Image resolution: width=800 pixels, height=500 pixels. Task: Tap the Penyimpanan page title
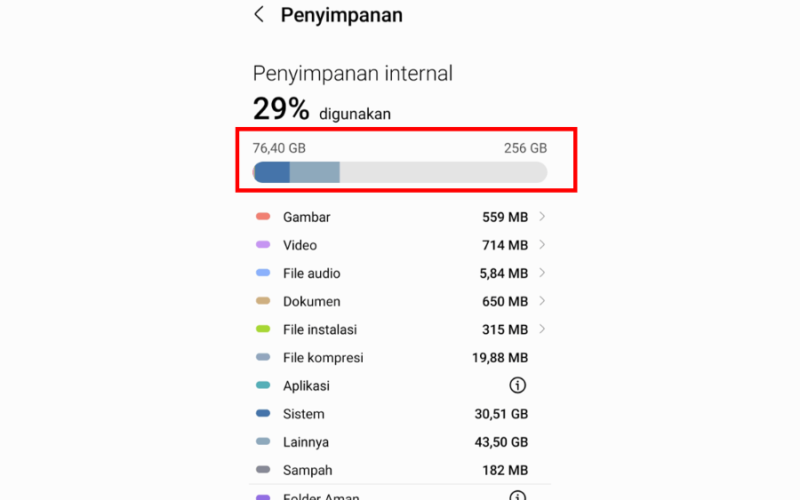point(341,15)
